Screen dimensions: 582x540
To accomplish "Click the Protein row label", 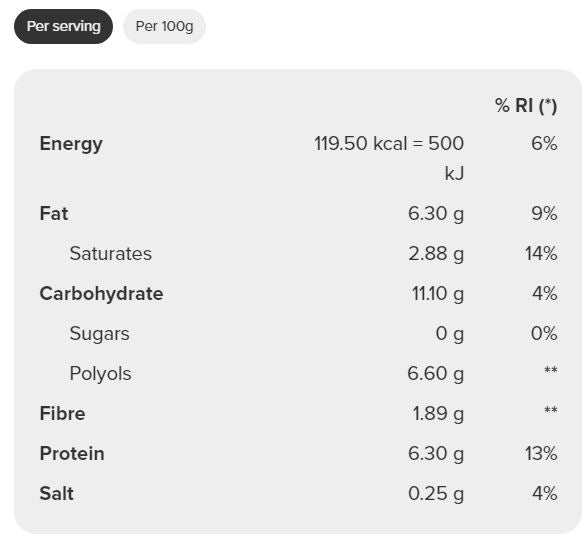I will (x=72, y=454).
